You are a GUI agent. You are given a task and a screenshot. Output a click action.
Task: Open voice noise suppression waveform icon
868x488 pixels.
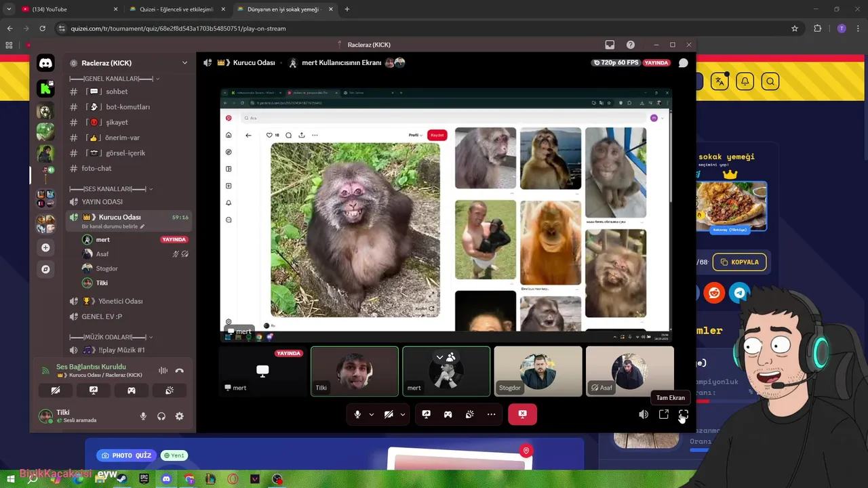163,371
